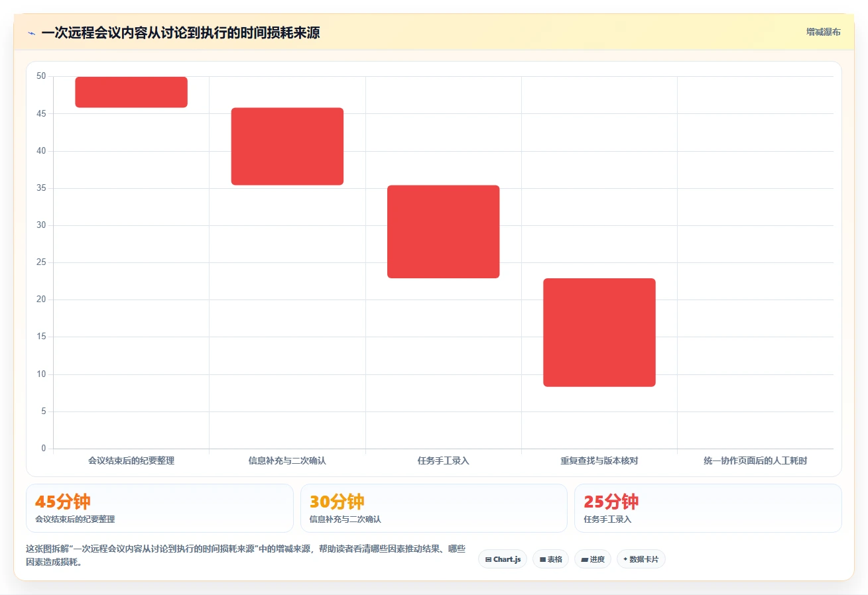Click the x-axis label 信息补充与二次确认
Screen dimensions: 868x595
(287, 460)
